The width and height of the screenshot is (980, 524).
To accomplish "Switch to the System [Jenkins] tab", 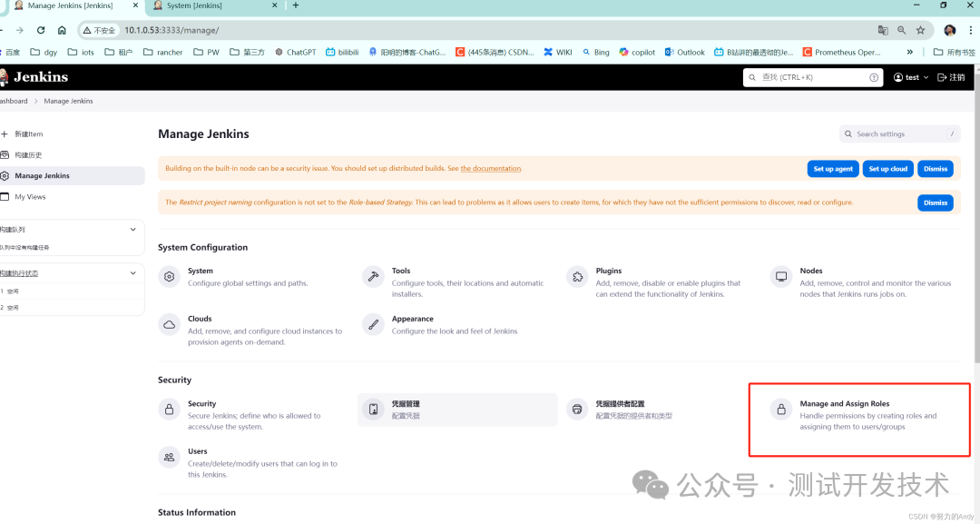I will (x=214, y=5).
